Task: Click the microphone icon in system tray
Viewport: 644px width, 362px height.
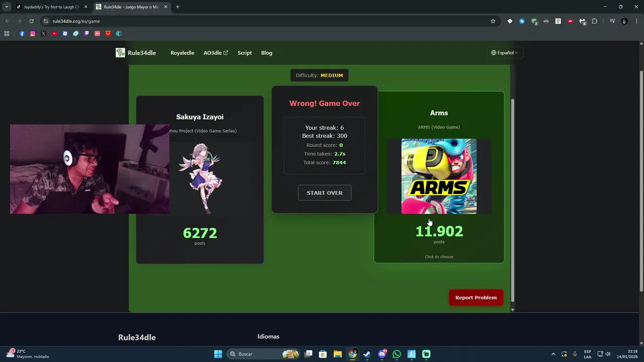Action: pyautogui.click(x=575, y=354)
